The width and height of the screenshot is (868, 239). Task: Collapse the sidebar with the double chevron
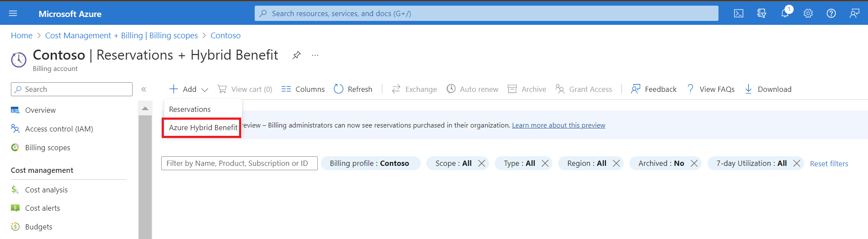point(143,89)
